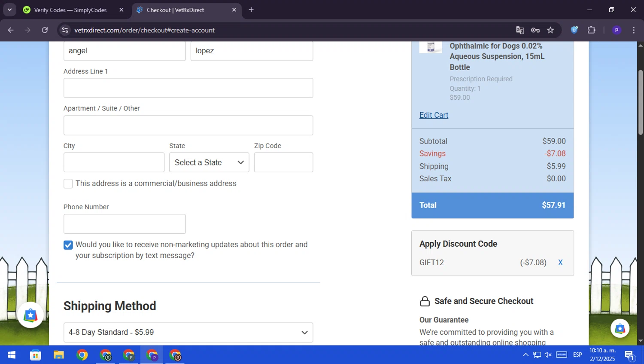Bookmark this page with star icon
The width and height of the screenshot is (644, 364).
pyautogui.click(x=550, y=30)
